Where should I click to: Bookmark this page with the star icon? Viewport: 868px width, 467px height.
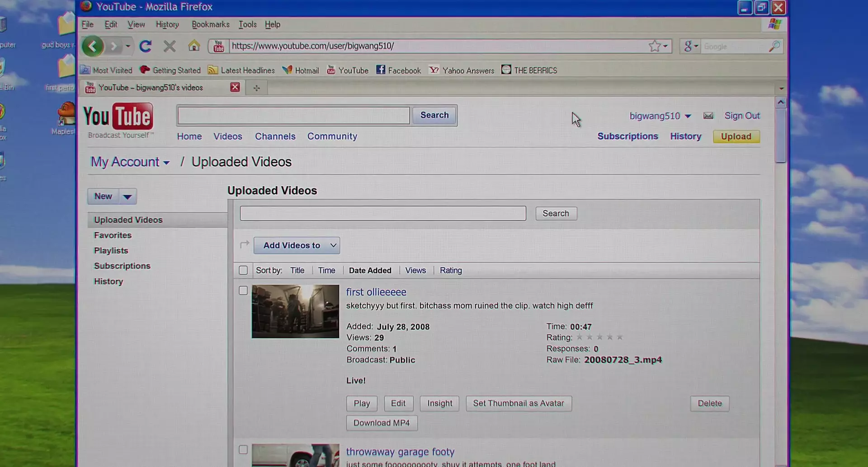pos(654,46)
